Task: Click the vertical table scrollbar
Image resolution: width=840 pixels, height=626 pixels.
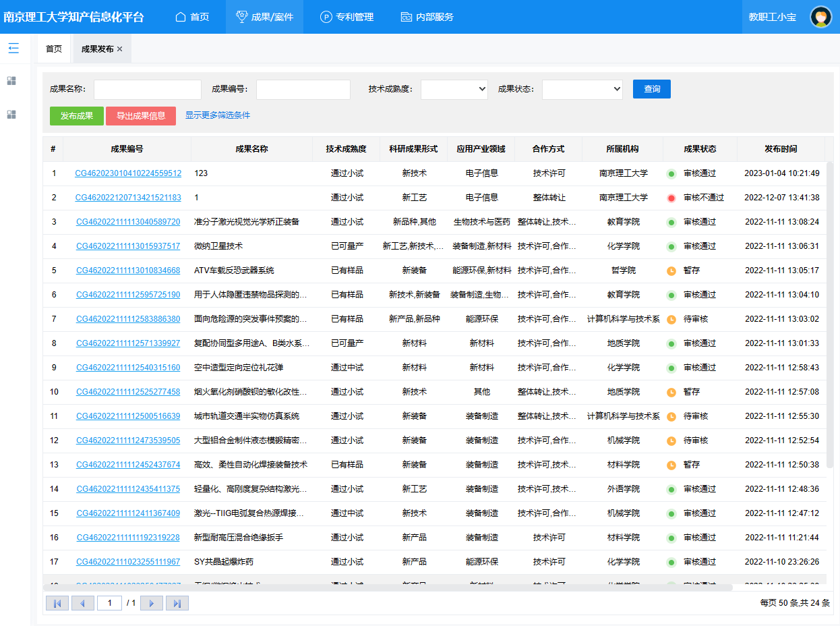Action: [x=830, y=315]
